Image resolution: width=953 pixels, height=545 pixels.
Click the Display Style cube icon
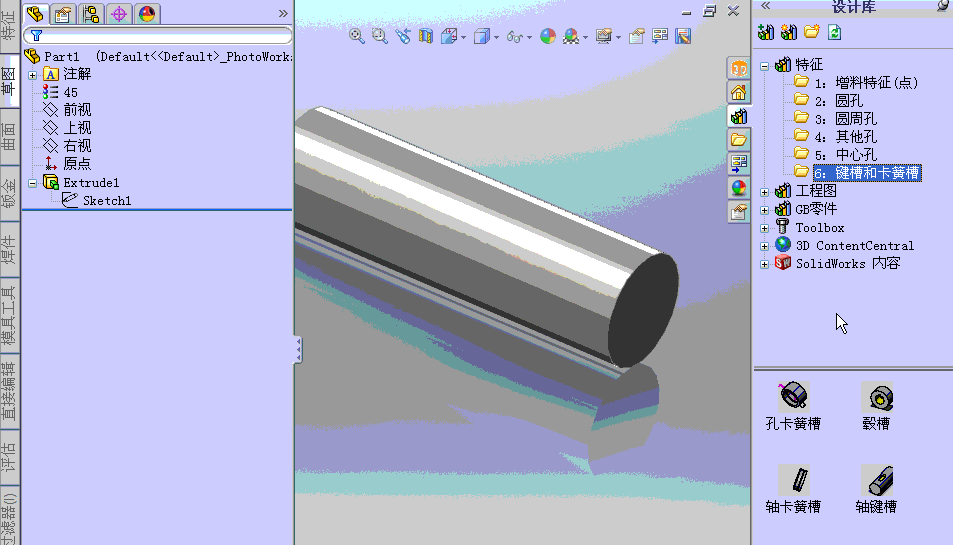coord(482,36)
